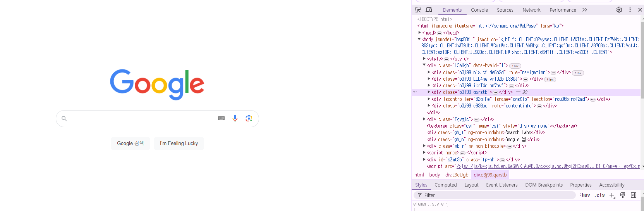The height and width of the screenshot is (211, 644).
Task: Select the textarea class csi row
Action: coord(502,126)
